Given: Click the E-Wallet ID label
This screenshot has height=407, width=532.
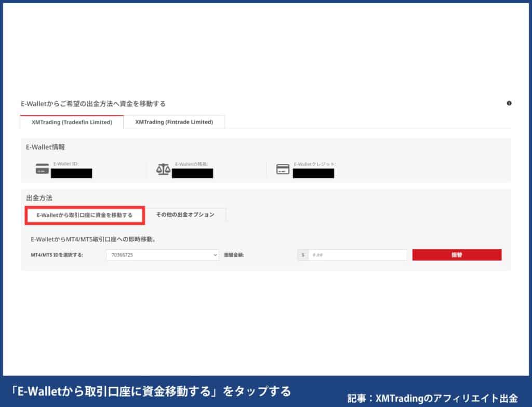Looking at the screenshot, I should pyautogui.click(x=66, y=164).
